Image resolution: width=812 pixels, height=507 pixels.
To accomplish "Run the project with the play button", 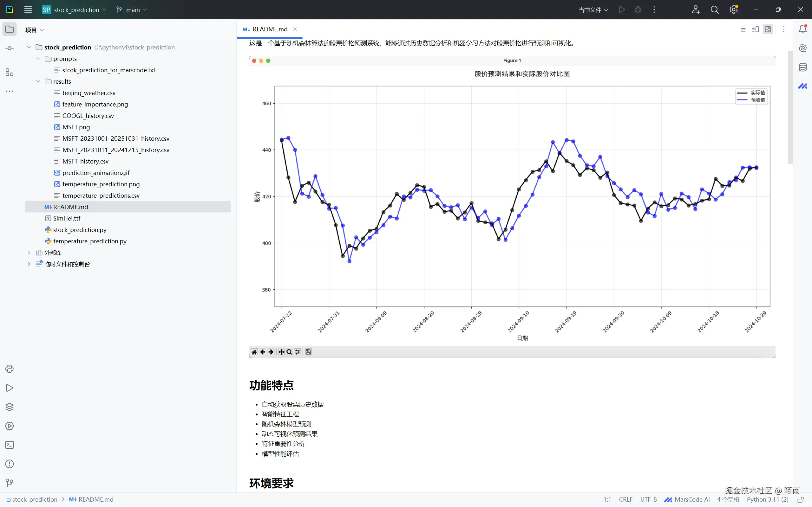I will click(x=621, y=10).
